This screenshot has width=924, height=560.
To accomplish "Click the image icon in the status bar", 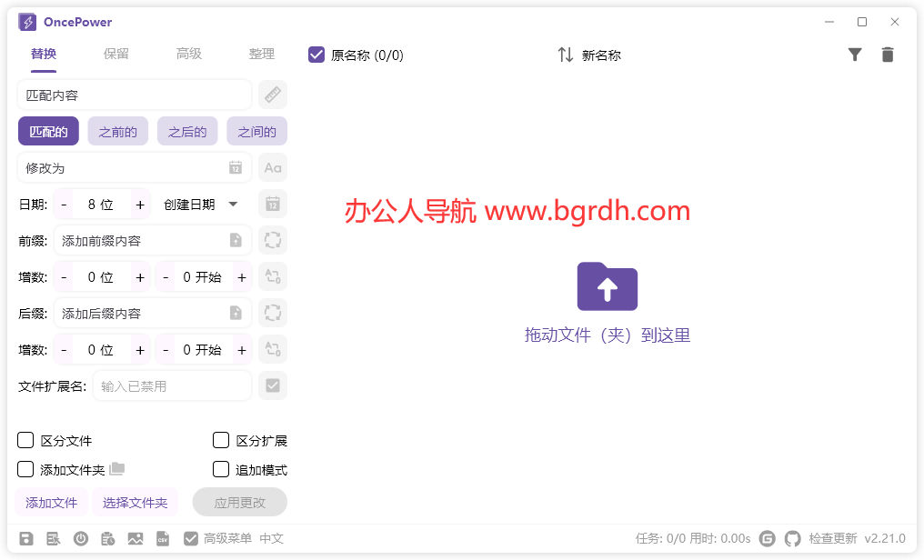I will coord(135,538).
